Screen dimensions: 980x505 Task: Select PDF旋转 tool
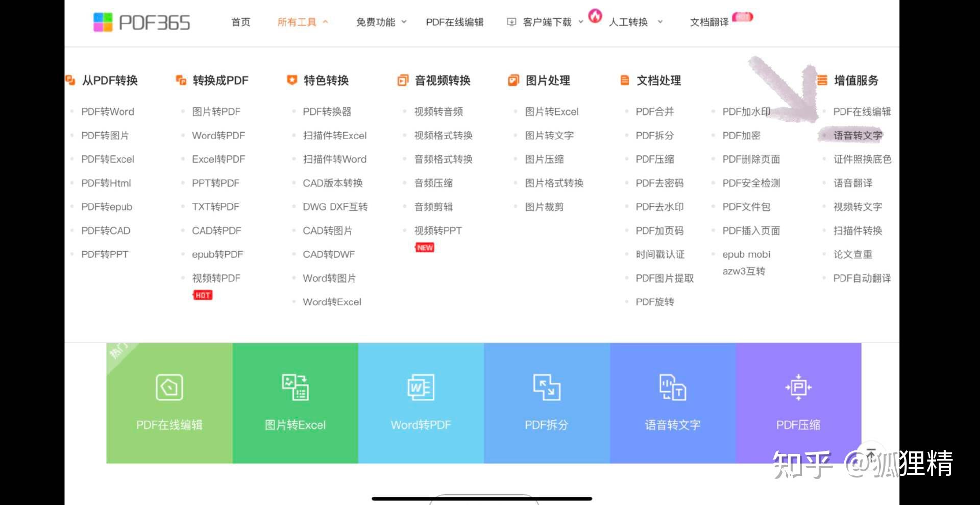[x=655, y=302]
